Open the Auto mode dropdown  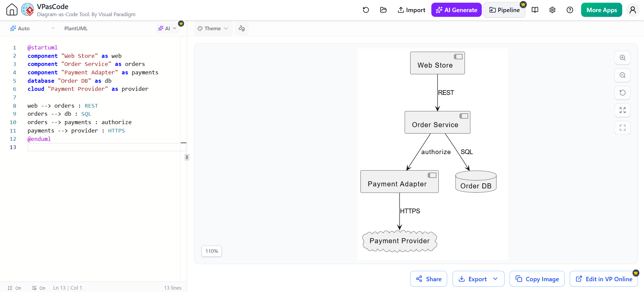coord(32,28)
